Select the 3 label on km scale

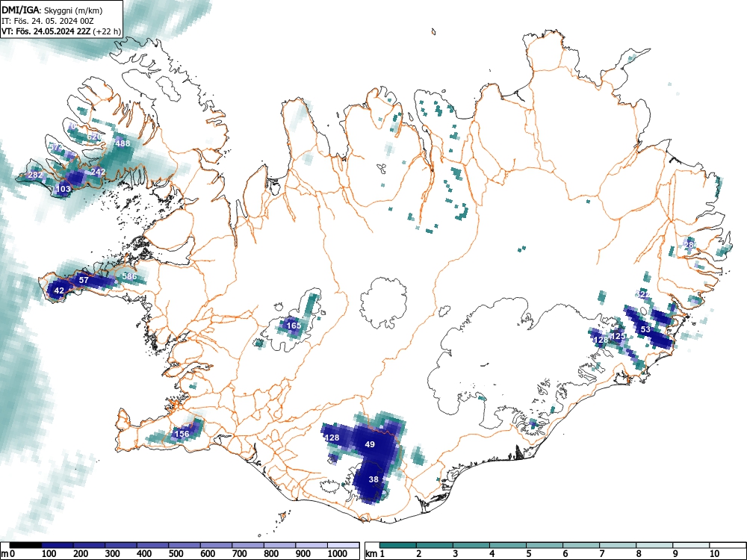(456, 553)
